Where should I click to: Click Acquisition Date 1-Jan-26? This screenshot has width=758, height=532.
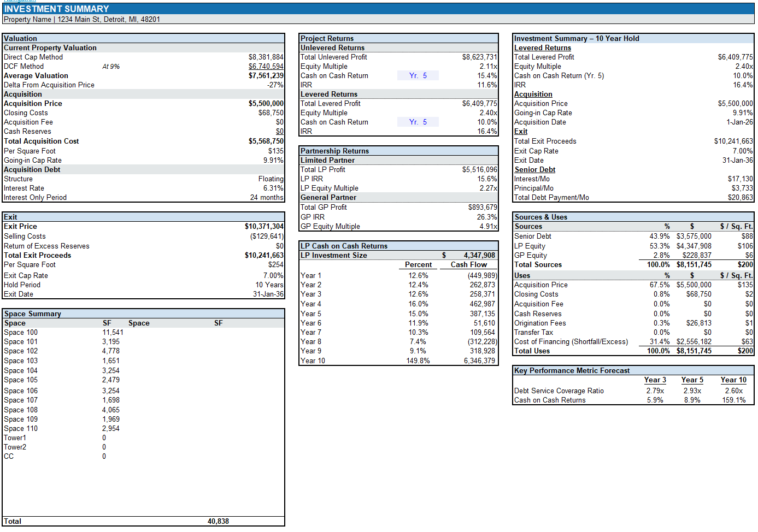(739, 122)
